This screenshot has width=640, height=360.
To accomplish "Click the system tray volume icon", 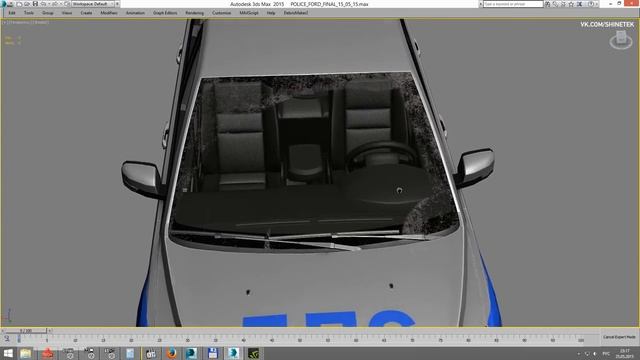I will click(x=595, y=353).
